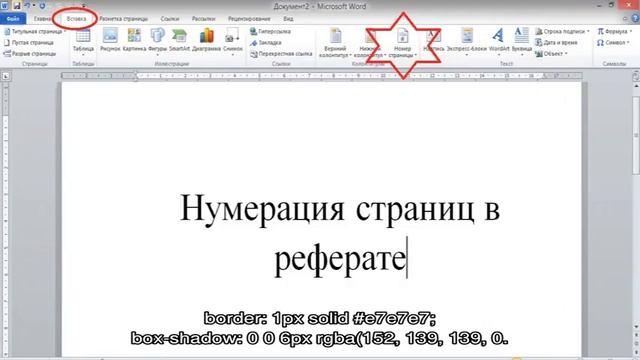Expand the Строка подписи signature line menu
Screen dimensions: 640x360
(x=562, y=31)
